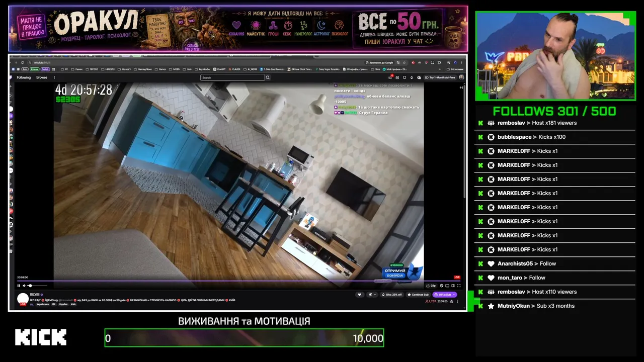Open the stream more-options menu
This screenshot has height=362, width=644.
pos(457,301)
